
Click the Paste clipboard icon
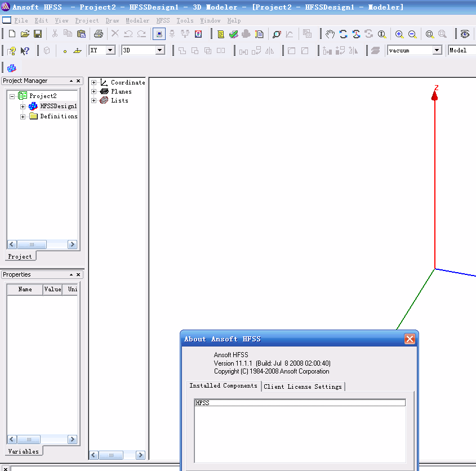pyautogui.click(x=81, y=34)
